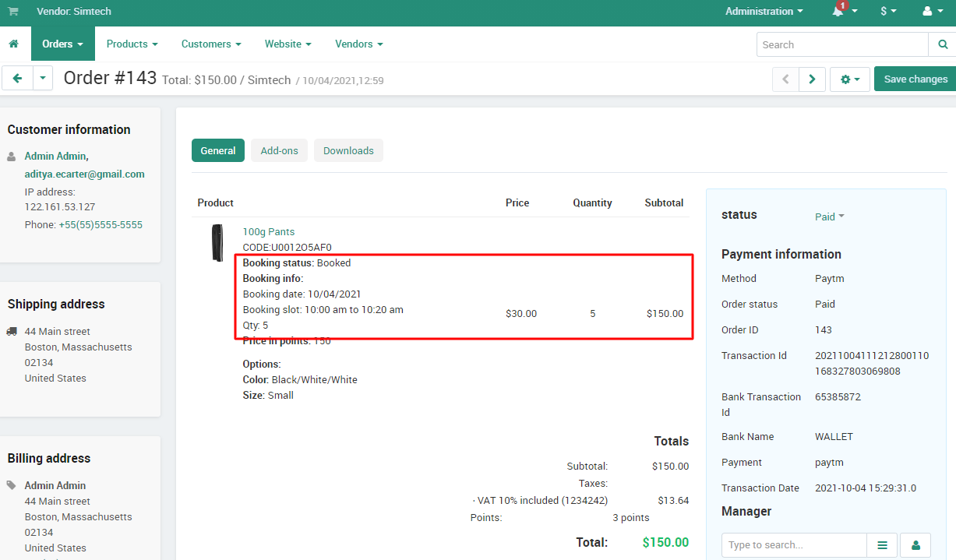Click the Booking date 10/04/2021 text
This screenshot has width=956, height=560.
[302, 294]
